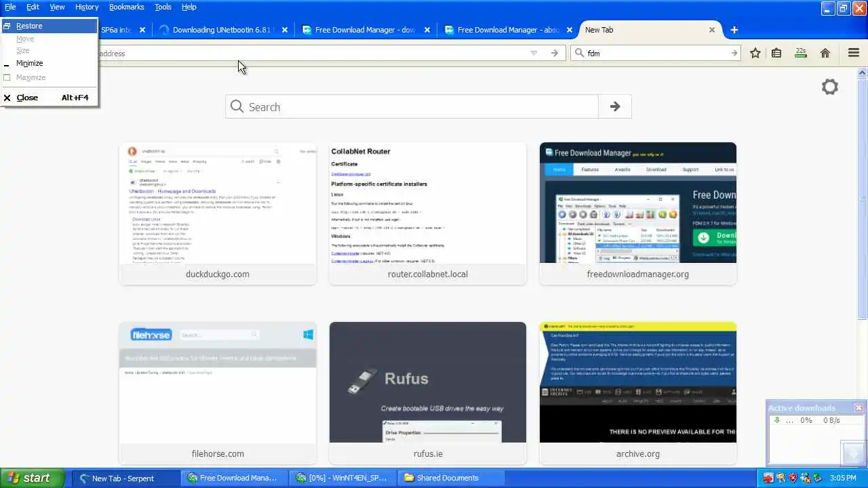This screenshot has width=868, height=488.
Task: Submit the new tab page search arrow
Action: 615,106
